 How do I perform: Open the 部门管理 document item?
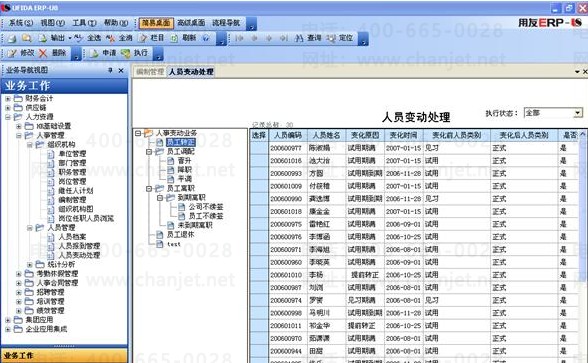tap(67, 163)
